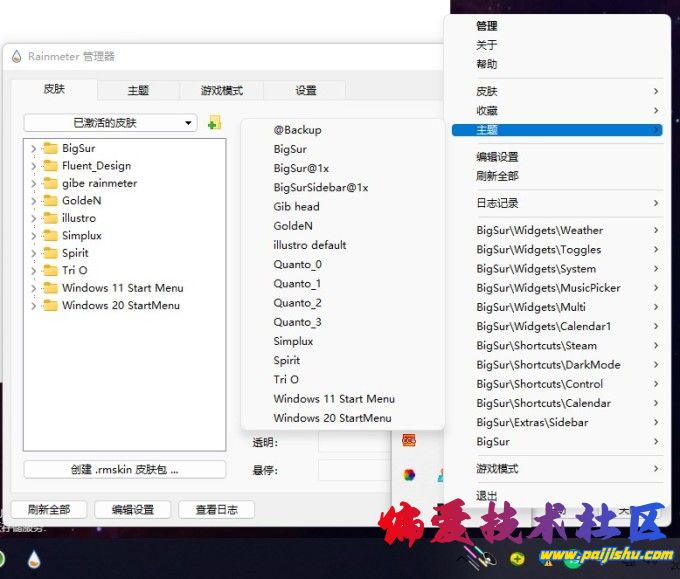The image size is (680, 579).
Task: Click the BigSur folder icon in tree
Action: point(50,148)
